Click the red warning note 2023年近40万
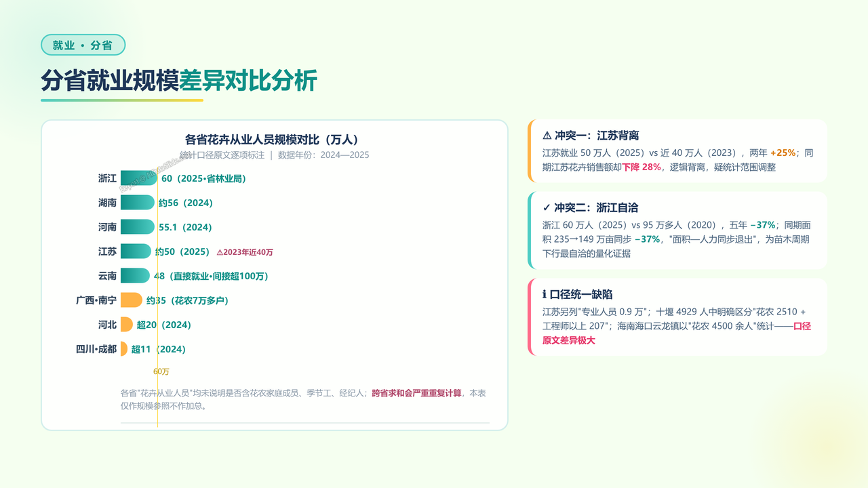Screen dimensions: 868x488 point(245,252)
